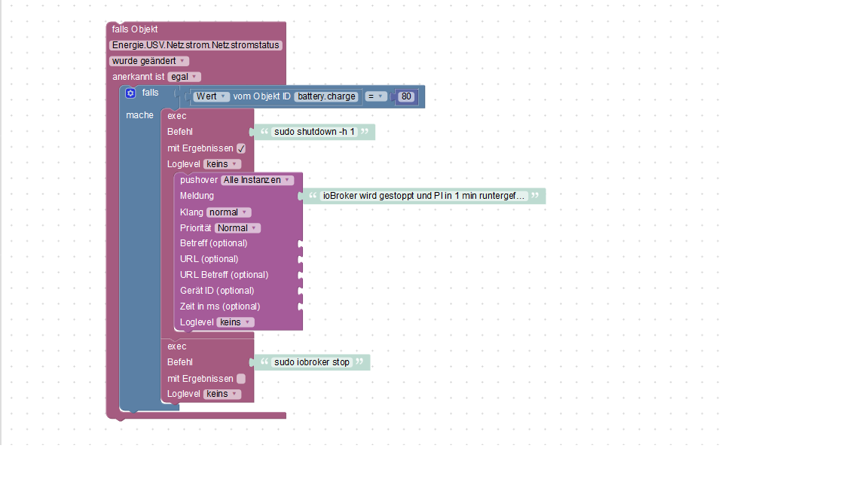Edit the 'sudo iobroker stop' command text
The width and height of the screenshot is (868, 488).
pyautogui.click(x=312, y=362)
